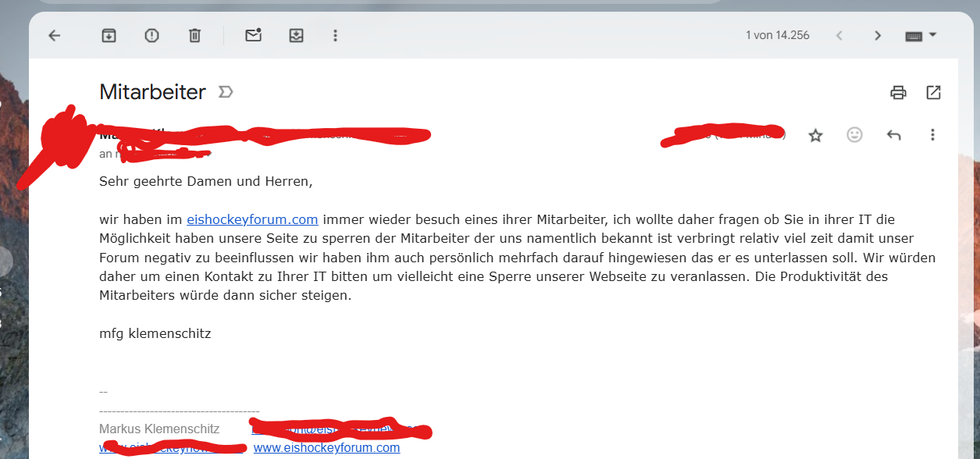980x459 pixels.
Task: Go to the newer email arrow
Action: coord(839,35)
